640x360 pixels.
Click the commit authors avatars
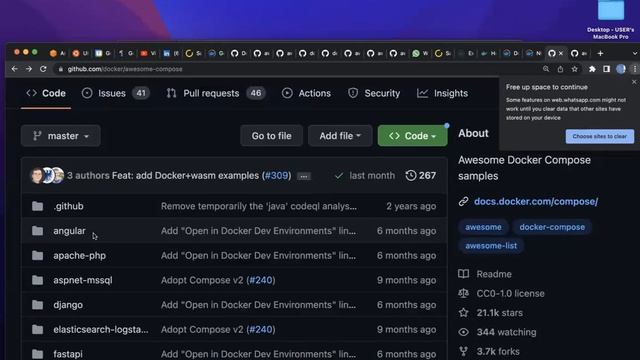[47, 176]
